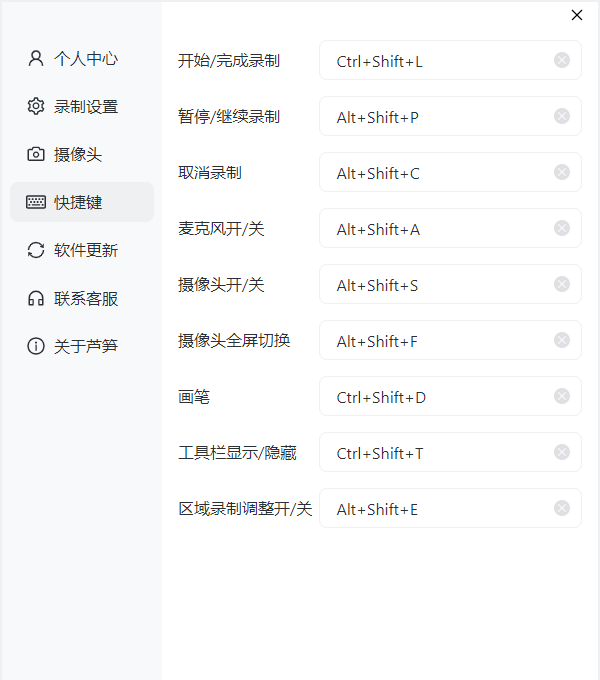
Task: Go to 软件更新 page
Action: coord(82,250)
